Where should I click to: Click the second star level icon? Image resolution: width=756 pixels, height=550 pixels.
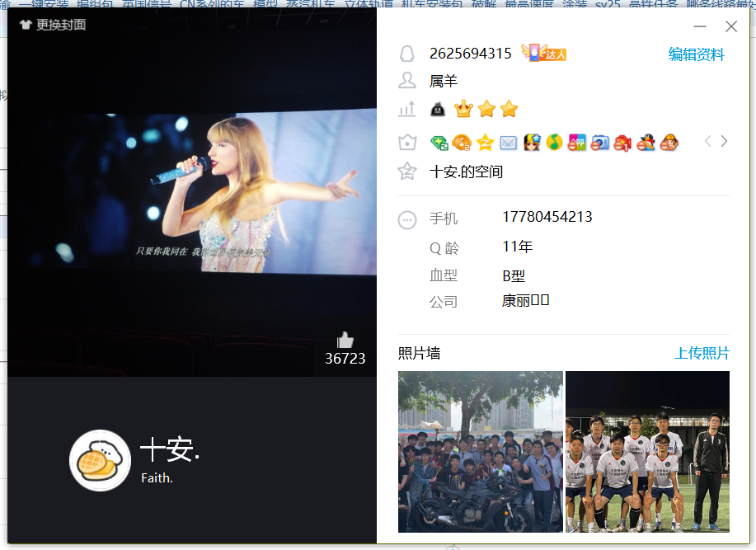[x=509, y=109]
